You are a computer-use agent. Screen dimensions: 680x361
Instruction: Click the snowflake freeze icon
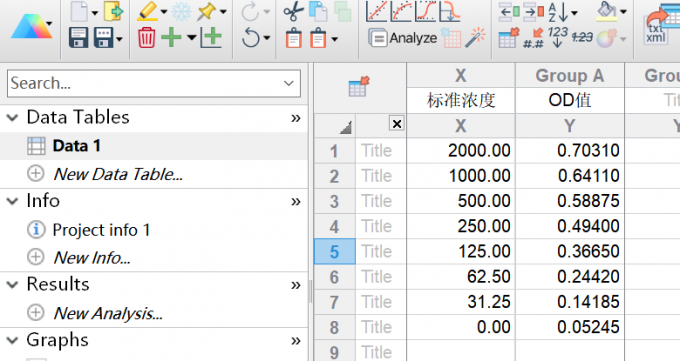click(181, 12)
